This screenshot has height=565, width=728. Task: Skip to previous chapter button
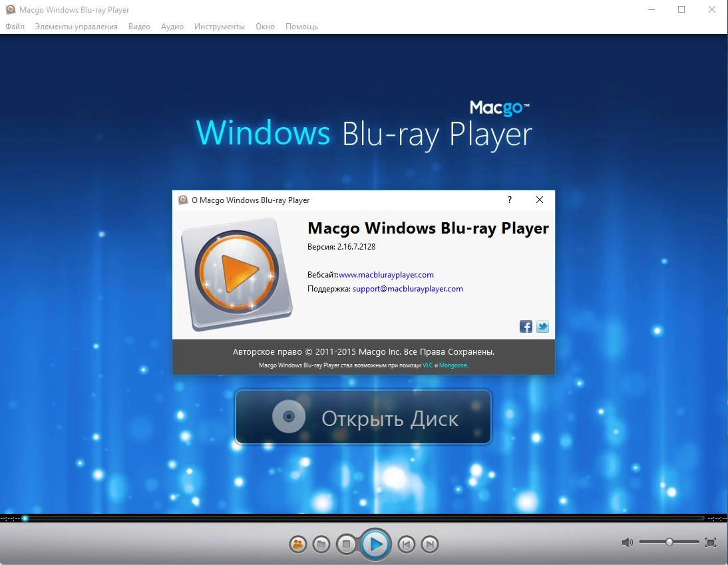coord(406,544)
